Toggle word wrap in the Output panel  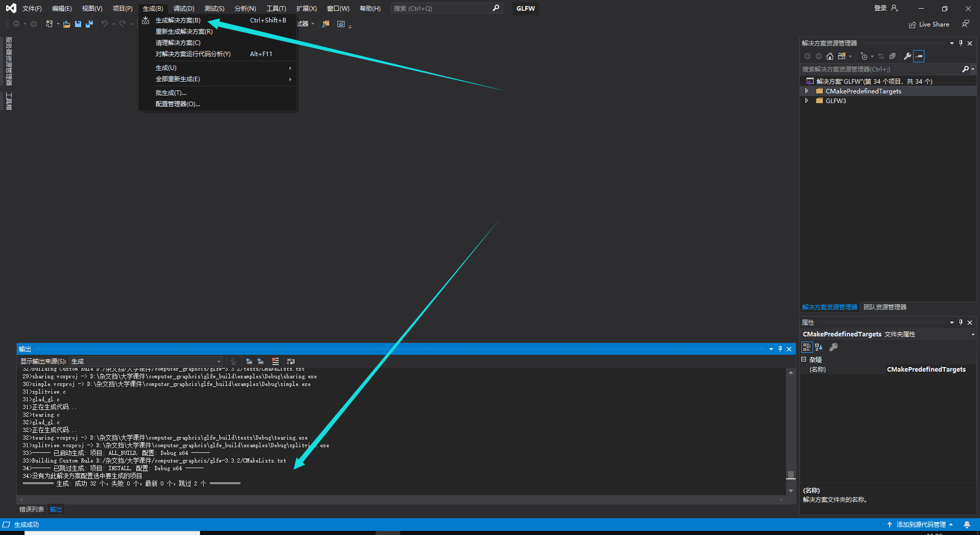(x=290, y=361)
